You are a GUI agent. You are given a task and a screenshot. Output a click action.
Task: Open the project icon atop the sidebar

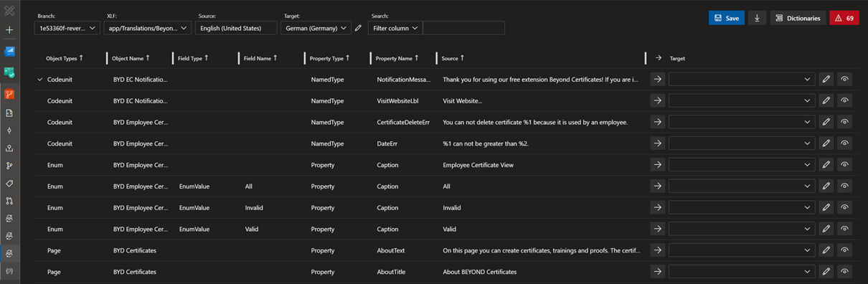click(x=9, y=11)
